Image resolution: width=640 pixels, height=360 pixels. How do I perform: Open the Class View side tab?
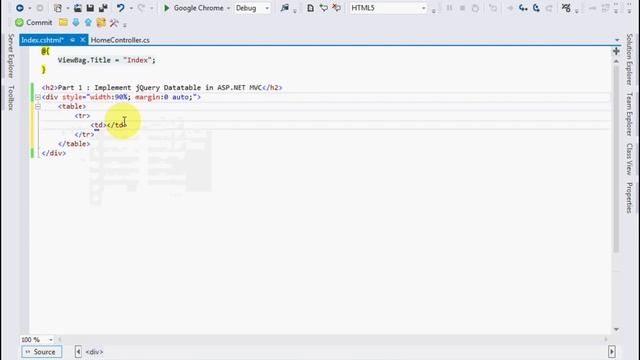[x=629, y=159]
